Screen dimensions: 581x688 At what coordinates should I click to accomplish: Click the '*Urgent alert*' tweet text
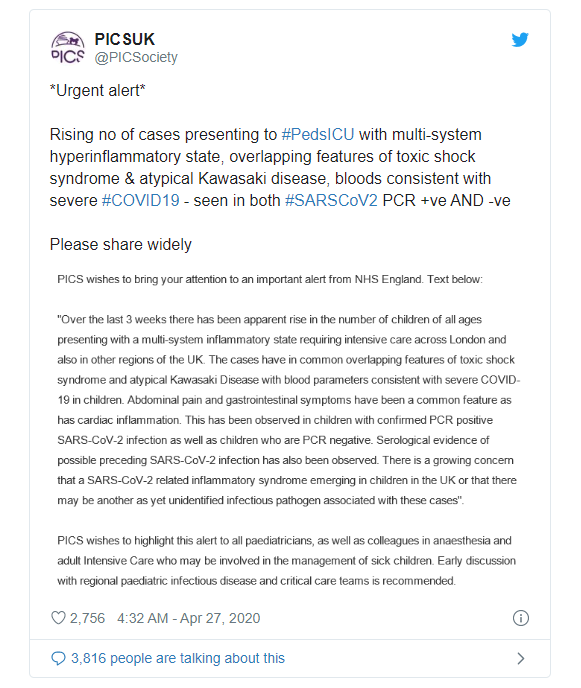[x=97, y=90]
